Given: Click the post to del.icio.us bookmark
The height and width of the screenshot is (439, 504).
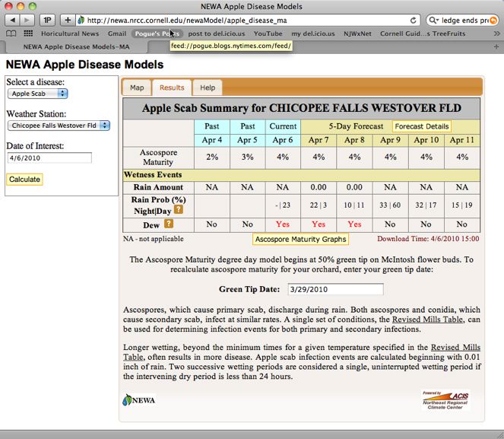Looking at the screenshot, I should click(x=217, y=33).
